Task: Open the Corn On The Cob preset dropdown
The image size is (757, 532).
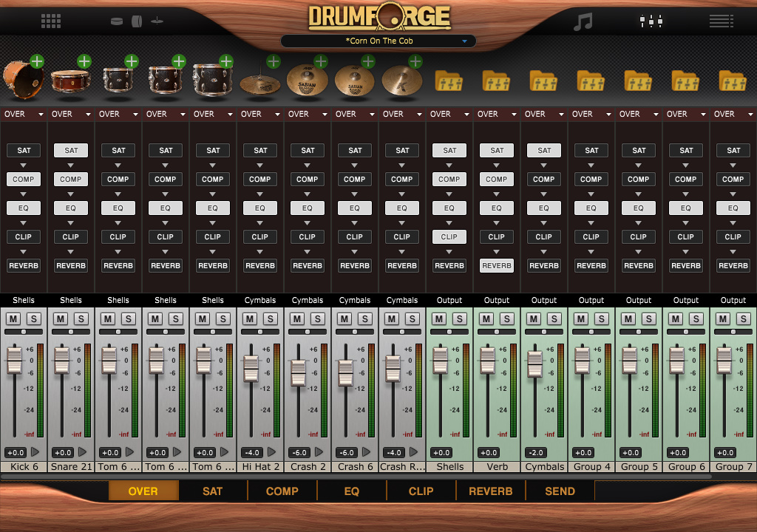Action: [378, 41]
